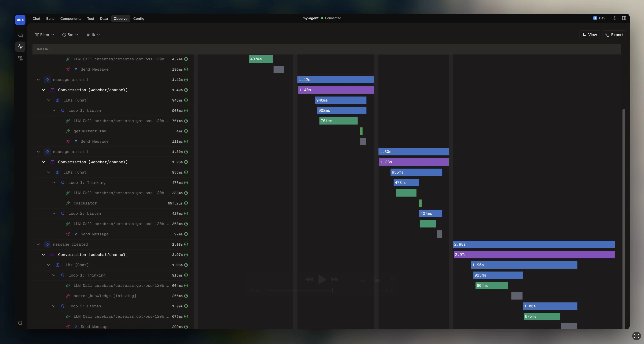Collapse the 948ms LLMz [Chat] row
This screenshot has width=644, height=344.
point(49,100)
